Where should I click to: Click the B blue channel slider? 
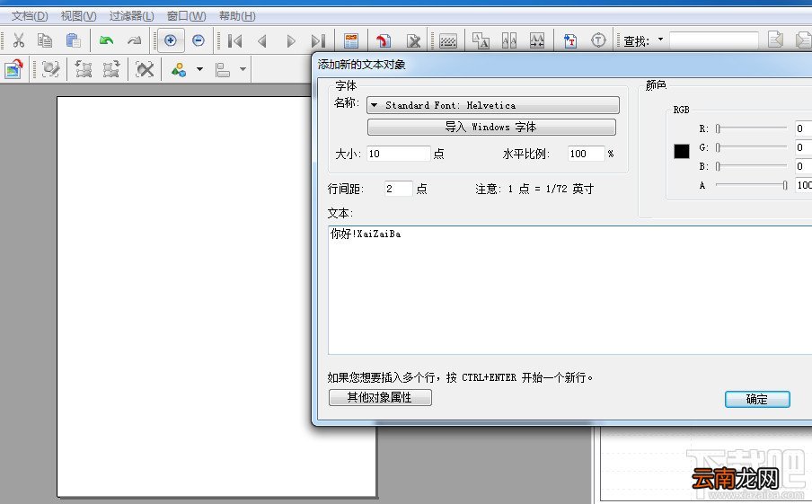click(751, 166)
